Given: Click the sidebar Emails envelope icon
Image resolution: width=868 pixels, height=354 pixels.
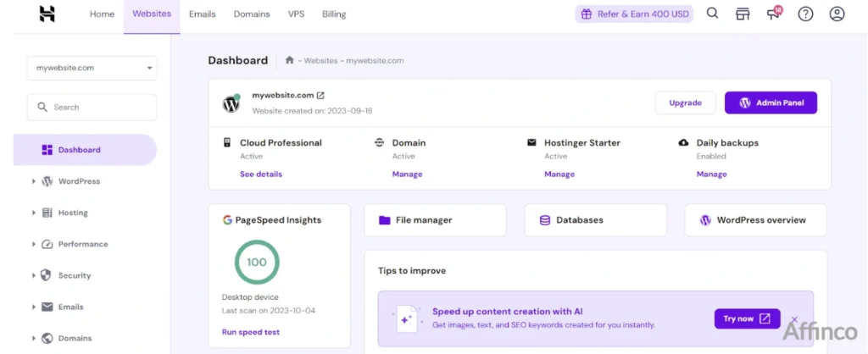Looking at the screenshot, I should pyautogui.click(x=47, y=307).
